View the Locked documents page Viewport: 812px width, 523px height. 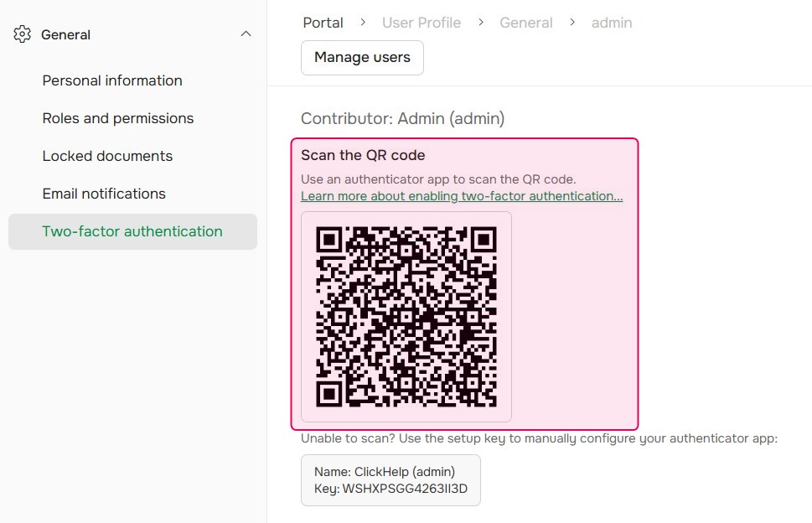click(106, 156)
